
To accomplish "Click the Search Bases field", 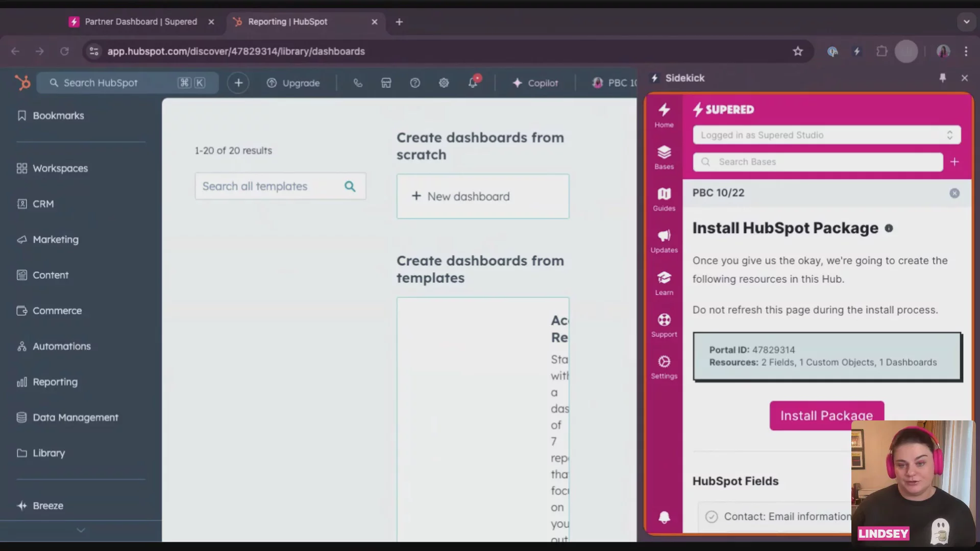I will [818, 162].
